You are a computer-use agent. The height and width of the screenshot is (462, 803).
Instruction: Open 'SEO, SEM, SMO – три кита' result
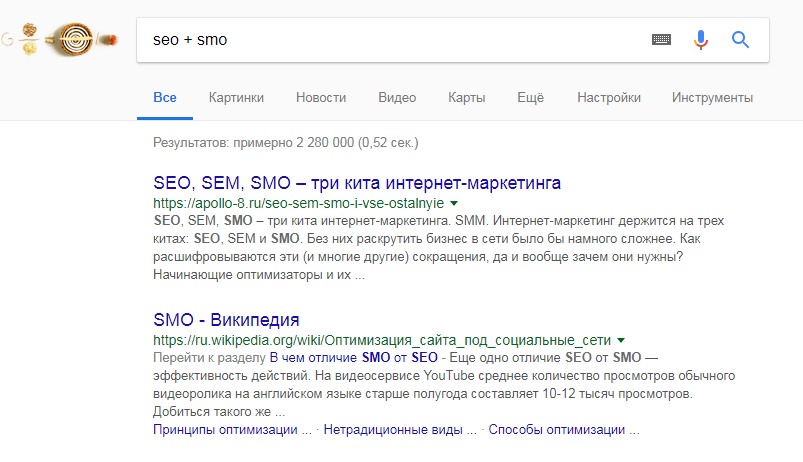357,183
